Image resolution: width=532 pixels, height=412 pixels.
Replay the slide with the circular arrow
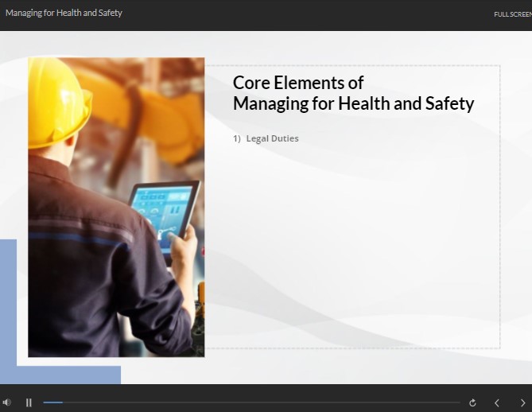(472, 402)
